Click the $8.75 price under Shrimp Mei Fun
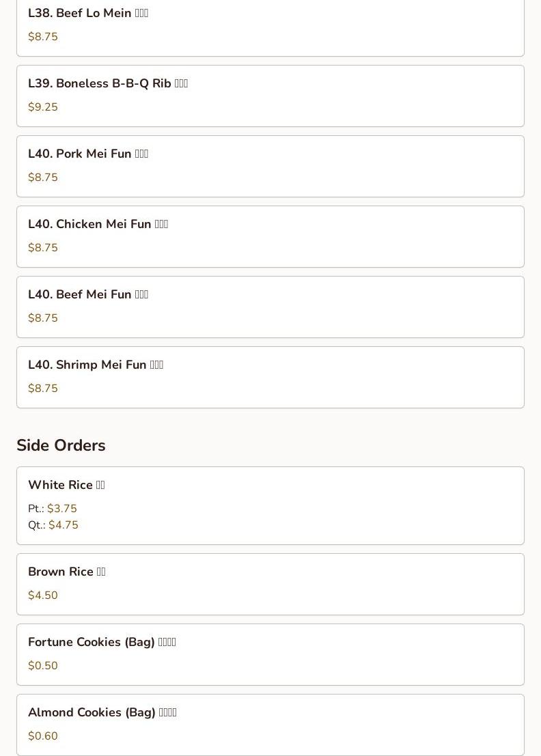Screen dimensions: 541x756 point(43,389)
